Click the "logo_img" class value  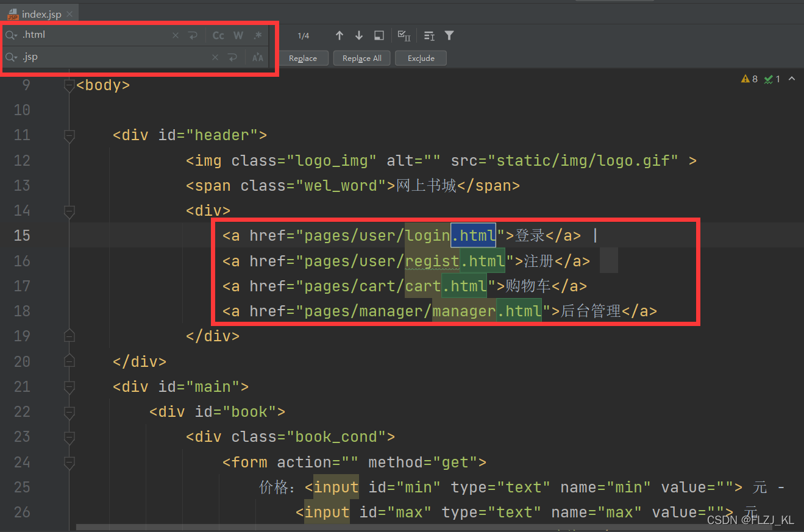click(x=332, y=161)
